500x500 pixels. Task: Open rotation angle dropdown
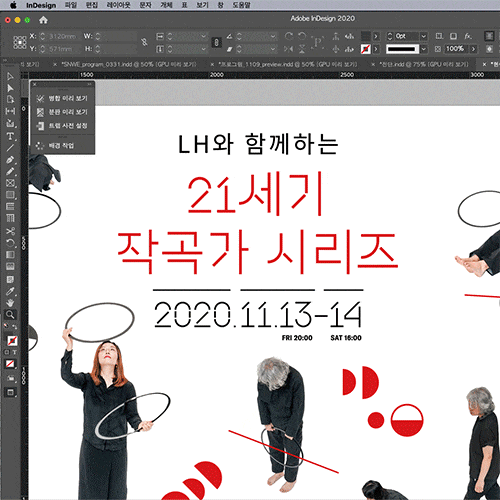point(273,36)
